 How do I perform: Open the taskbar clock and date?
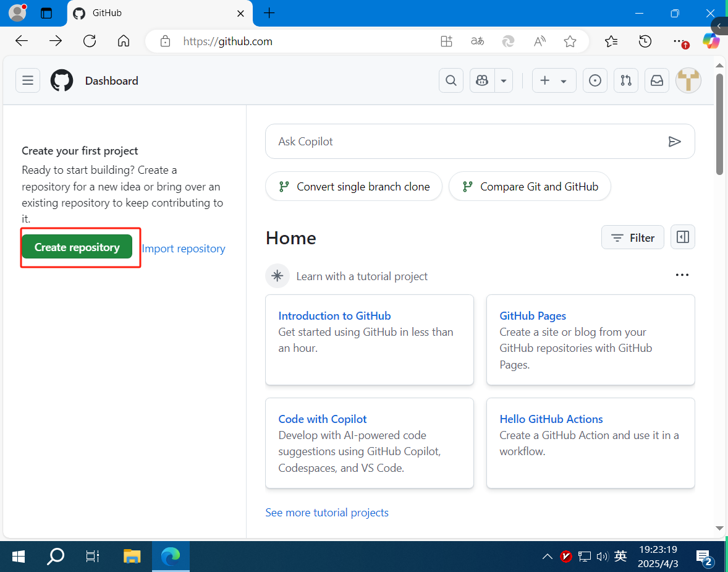click(x=658, y=556)
